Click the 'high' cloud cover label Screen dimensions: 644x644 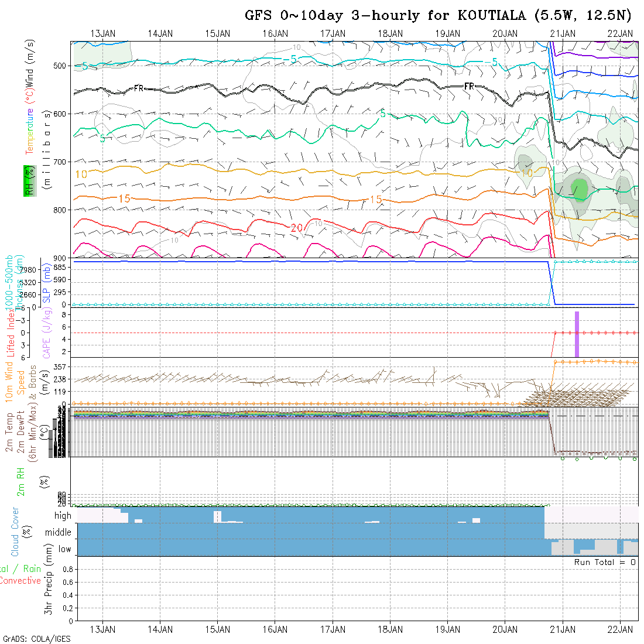(63, 516)
